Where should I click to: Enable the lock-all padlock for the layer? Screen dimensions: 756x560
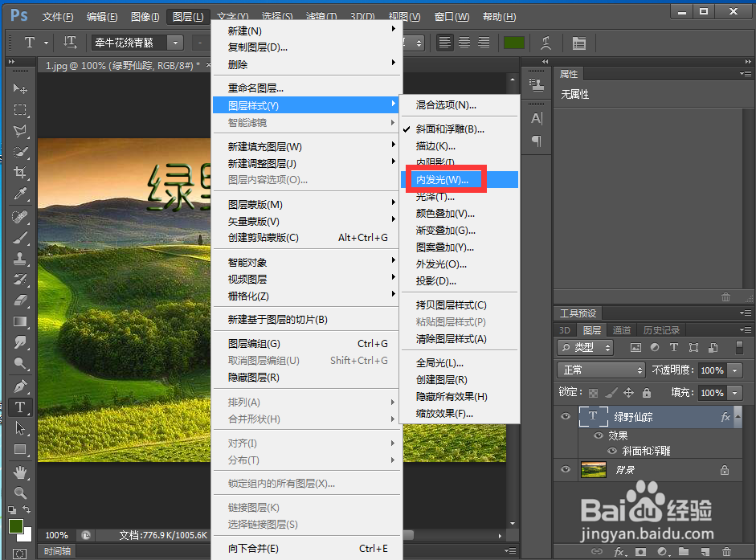pyautogui.click(x=646, y=394)
